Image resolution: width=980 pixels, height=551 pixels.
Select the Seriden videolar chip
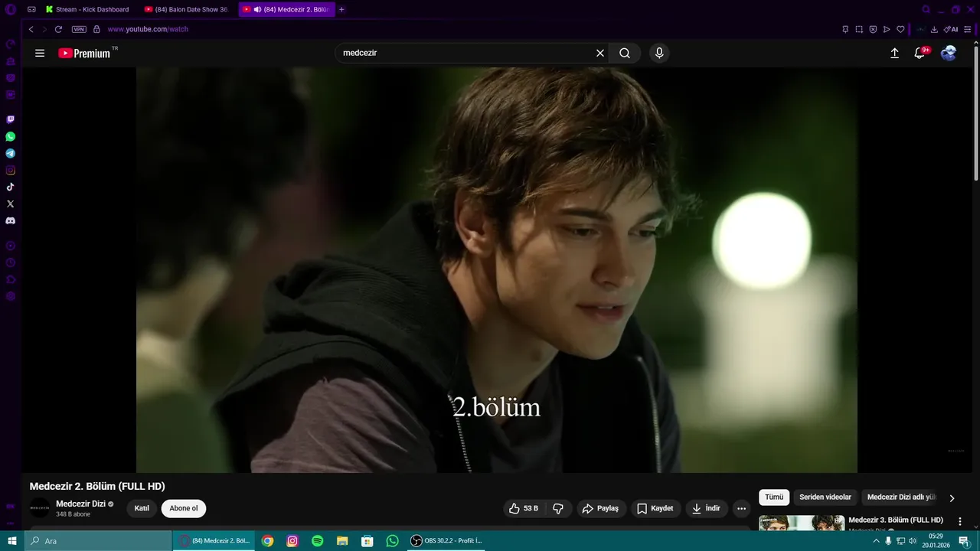click(825, 497)
